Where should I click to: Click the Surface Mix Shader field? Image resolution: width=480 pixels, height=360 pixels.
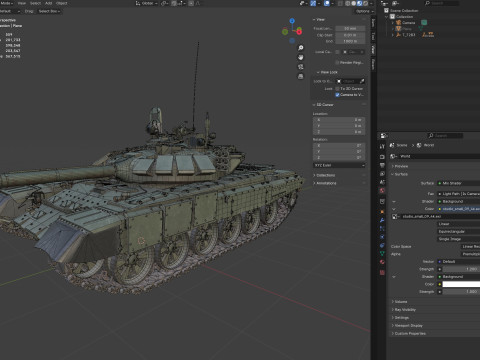pos(458,183)
